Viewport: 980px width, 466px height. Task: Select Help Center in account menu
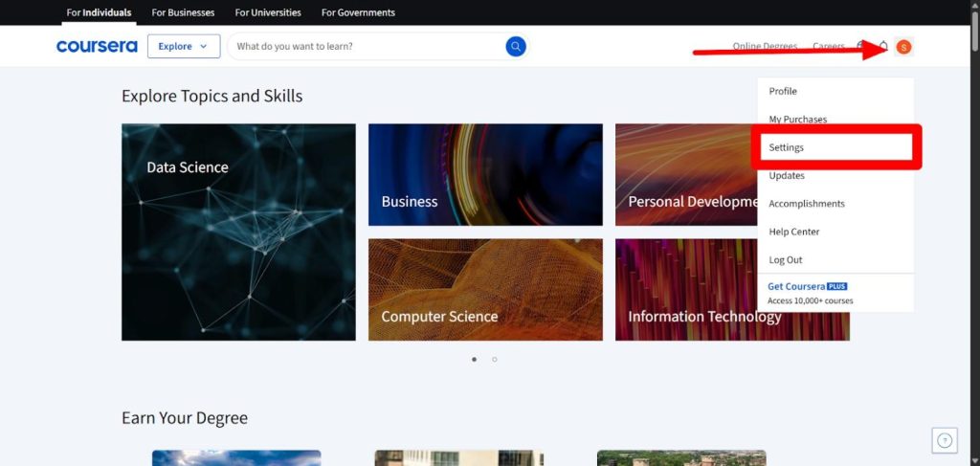pyautogui.click(x=835, y=232)
